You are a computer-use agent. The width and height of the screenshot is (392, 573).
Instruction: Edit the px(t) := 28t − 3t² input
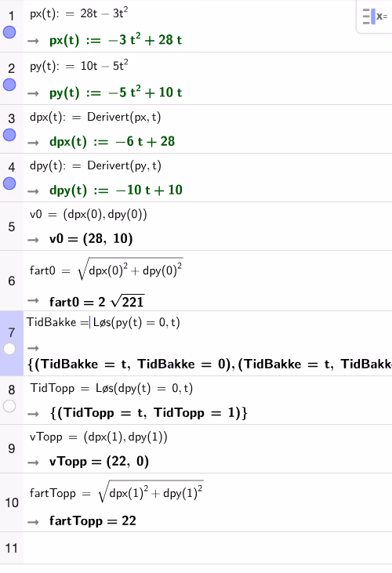click(x=79, y=14)
